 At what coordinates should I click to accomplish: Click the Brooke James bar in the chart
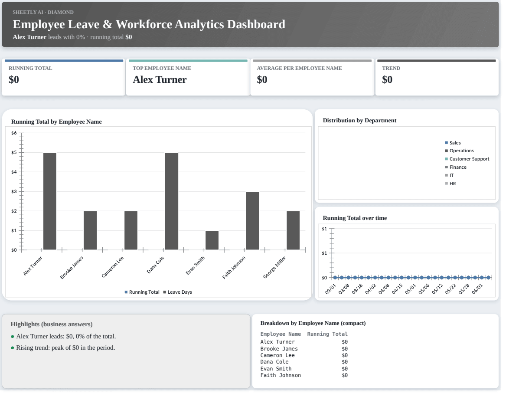[90, 230]
